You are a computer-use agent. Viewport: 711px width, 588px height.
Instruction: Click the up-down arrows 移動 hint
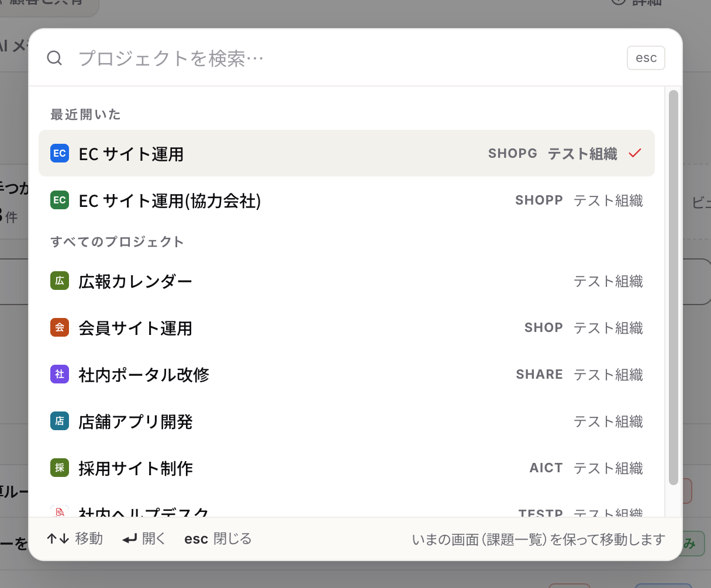coord(75,538)
